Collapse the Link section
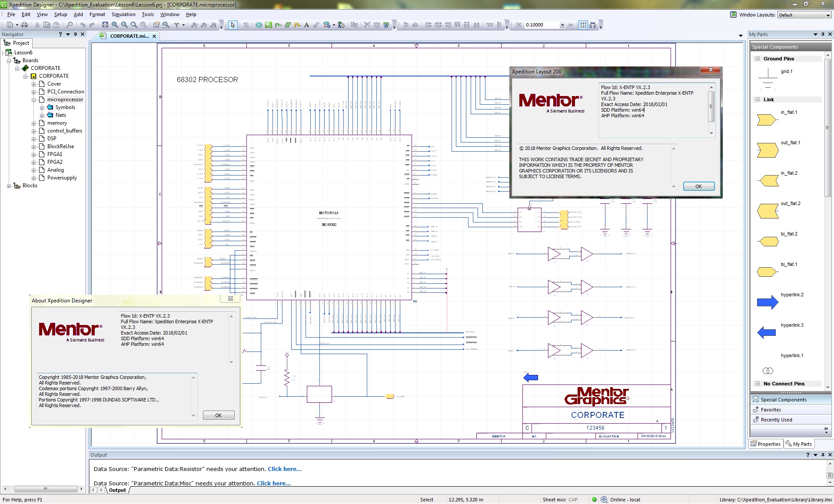 758,99
